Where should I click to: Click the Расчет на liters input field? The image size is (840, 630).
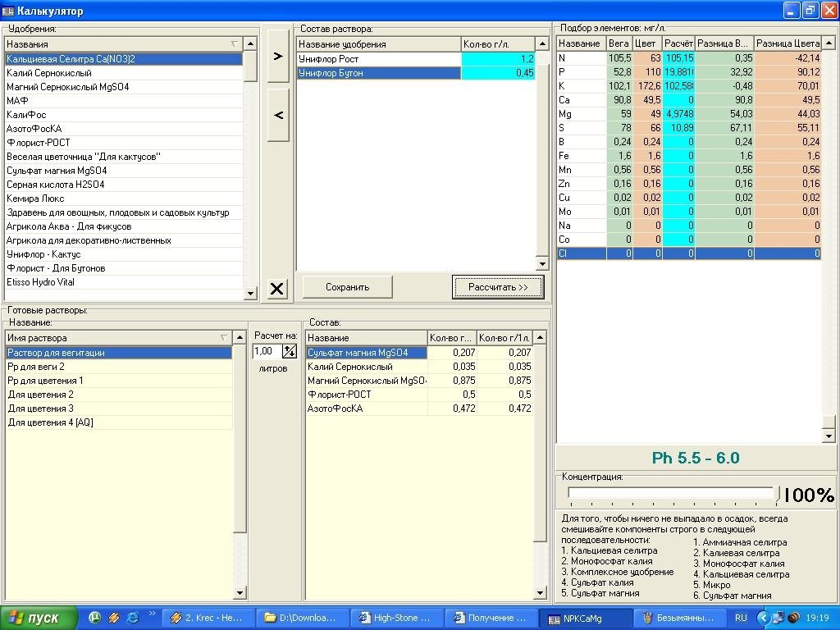[x=267, y=351]
